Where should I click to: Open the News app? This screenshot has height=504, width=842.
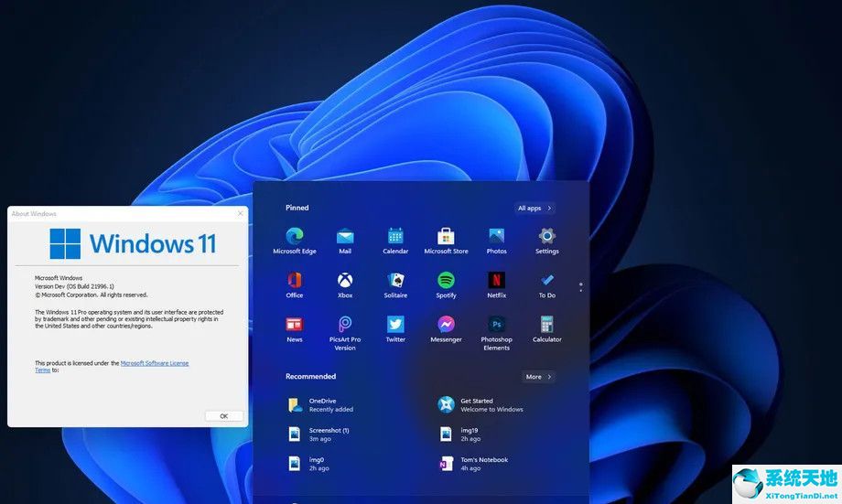pos(295,329)
